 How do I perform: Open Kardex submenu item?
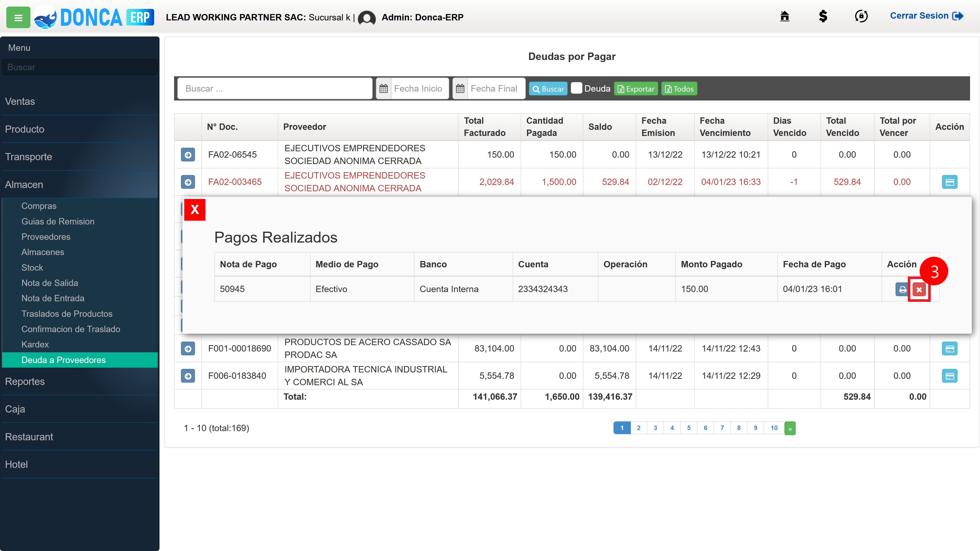(x=35, y=345)
